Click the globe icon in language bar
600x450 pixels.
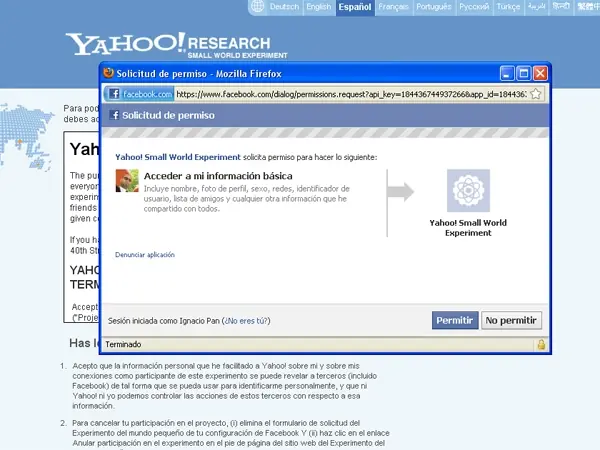(258, 7)
